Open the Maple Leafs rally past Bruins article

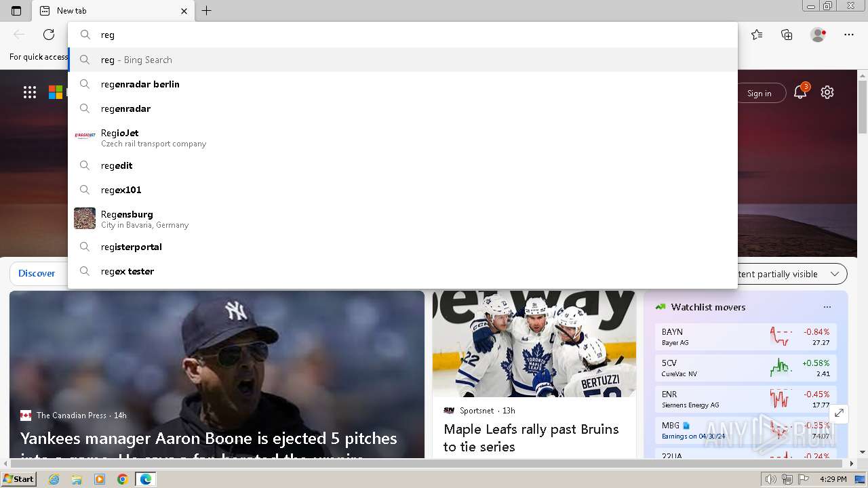point(531,438)
